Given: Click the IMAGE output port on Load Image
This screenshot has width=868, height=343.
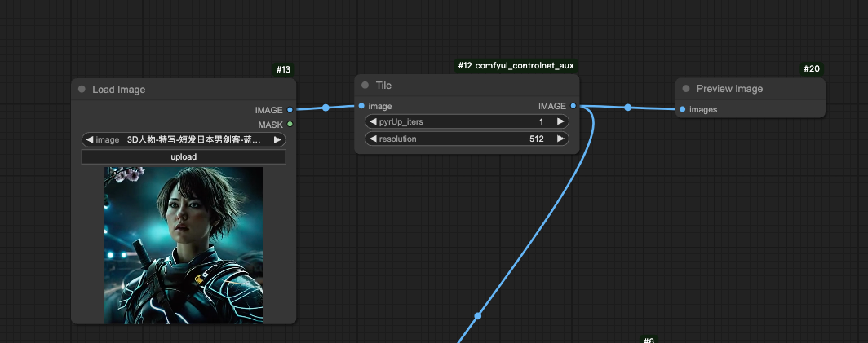Looking at the screenshot, I should point(290,109).
